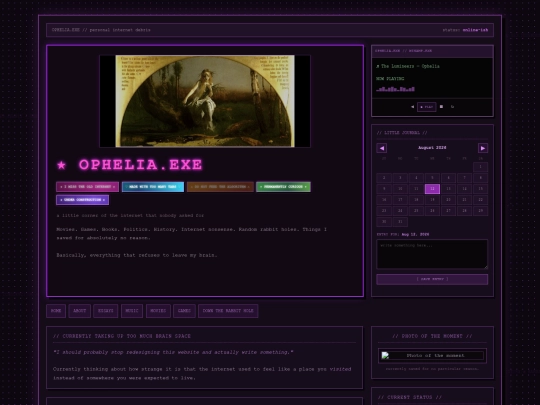The width and height of the screenshot is (540, 405).
Task: Click the 'NOW PLAYING' label
Action: (390, 79)
